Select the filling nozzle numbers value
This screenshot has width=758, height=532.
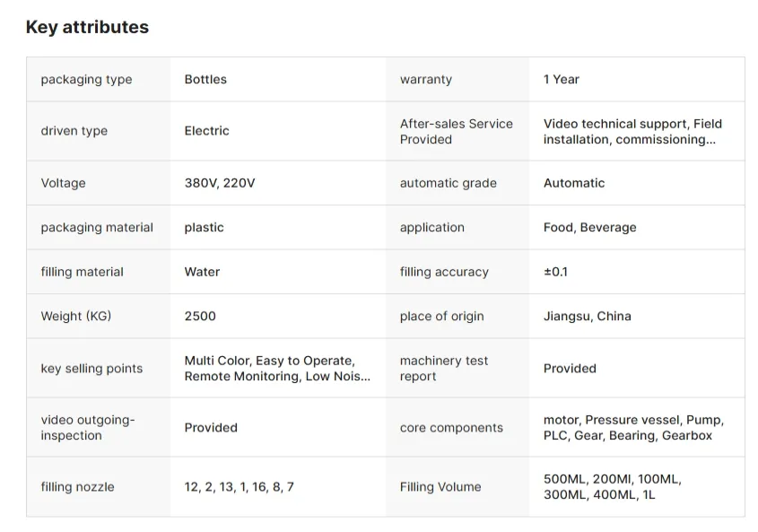(239, 487)
